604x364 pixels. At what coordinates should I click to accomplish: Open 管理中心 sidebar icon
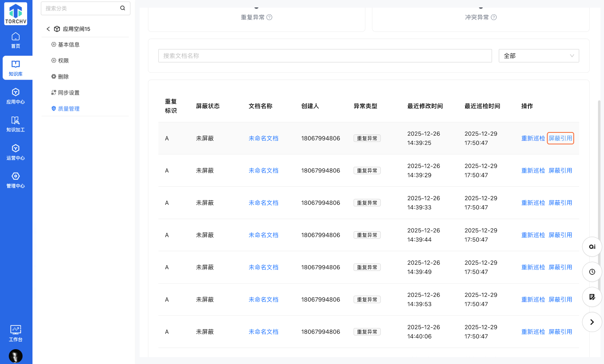pos(16,180)
